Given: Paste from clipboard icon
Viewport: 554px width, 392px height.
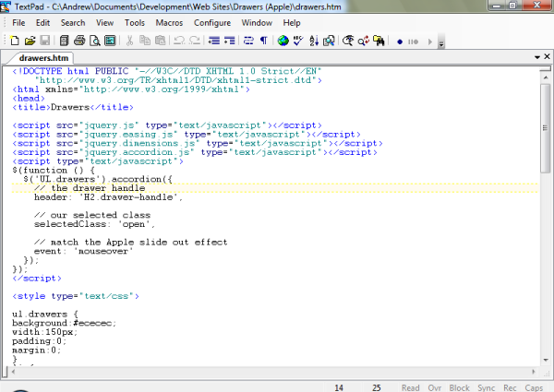Looking at the screenshot, I should pyautogui.click(x=160, y=41).
